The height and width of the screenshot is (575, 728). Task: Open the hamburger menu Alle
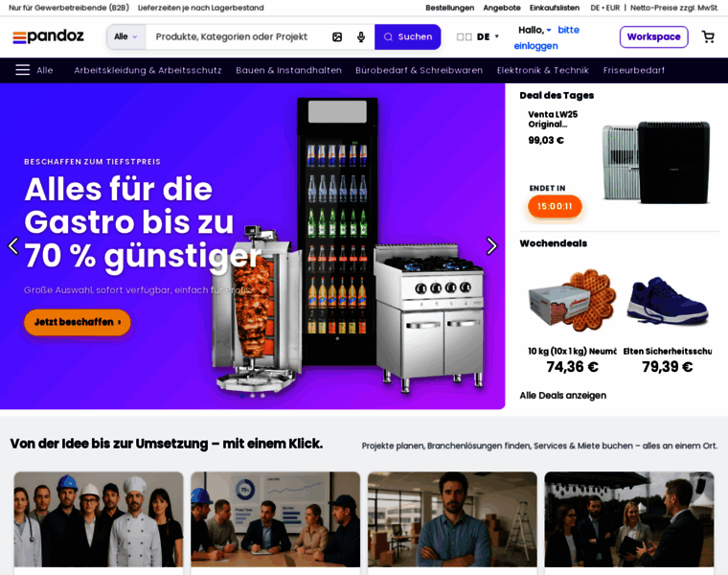click(x=34, y=70)
